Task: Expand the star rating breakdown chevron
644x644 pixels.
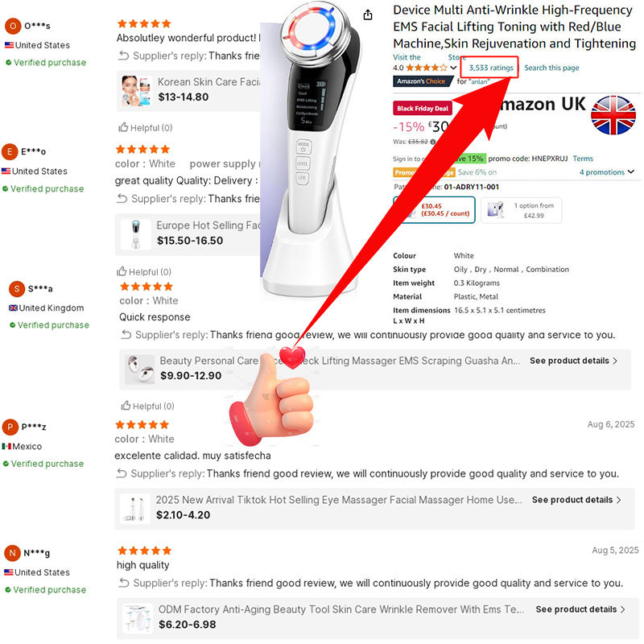Action: tap(453, 68)
